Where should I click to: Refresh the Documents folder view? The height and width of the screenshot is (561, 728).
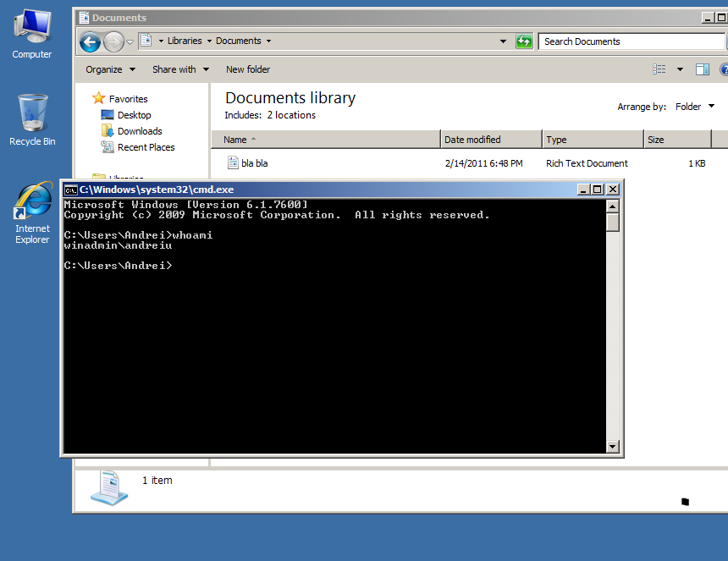click(x=524, y=41)
